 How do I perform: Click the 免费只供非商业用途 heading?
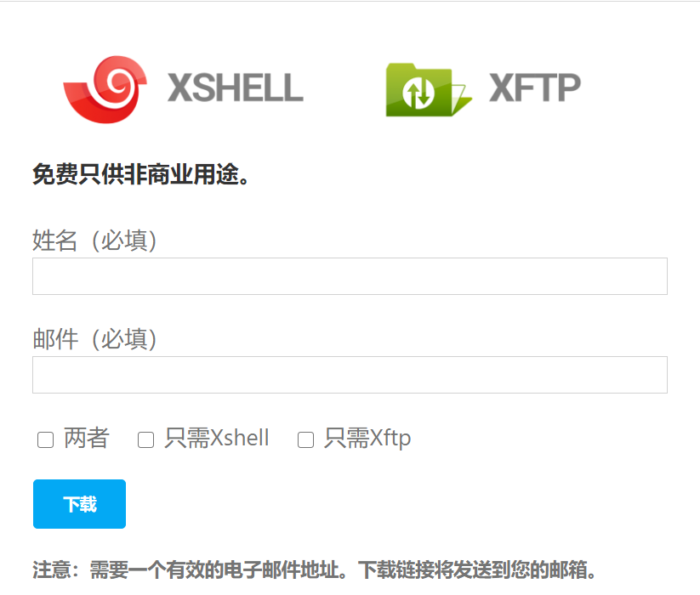coord(140,174)
